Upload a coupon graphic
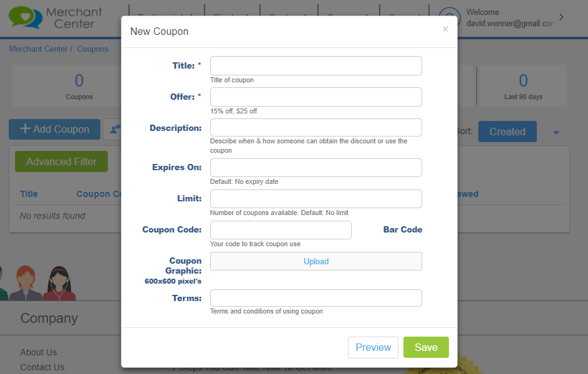The image size is (588, 374). 316,261
